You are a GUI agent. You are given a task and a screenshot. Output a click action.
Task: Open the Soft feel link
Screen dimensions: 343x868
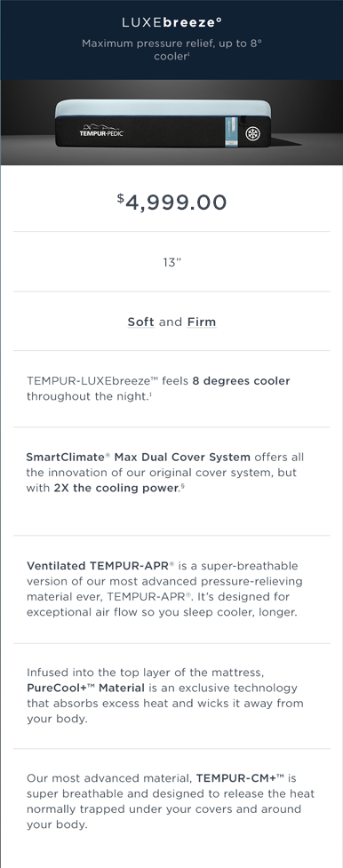[x=140, y=322]
